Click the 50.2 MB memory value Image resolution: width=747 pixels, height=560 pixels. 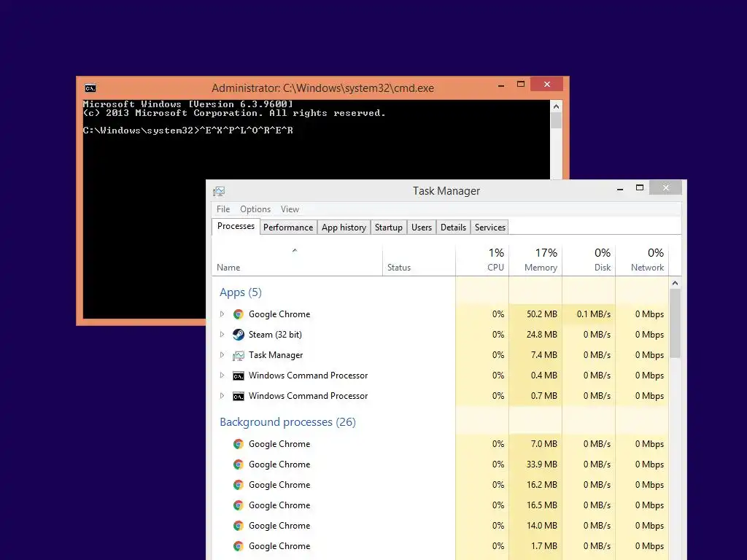pyautogui.click(x=542, y=314)
